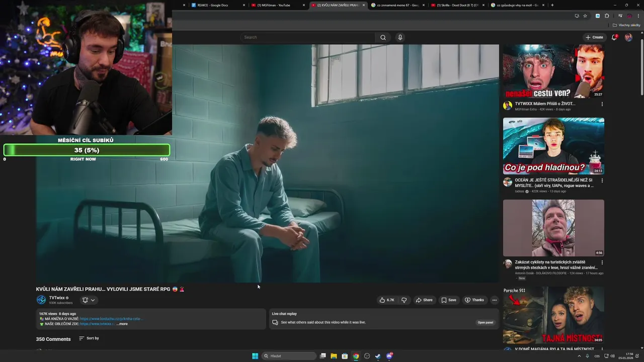Viewport: 644px width, 362px height.
Task: Open Steam from taskbar
Action: [x=378, y=356]
